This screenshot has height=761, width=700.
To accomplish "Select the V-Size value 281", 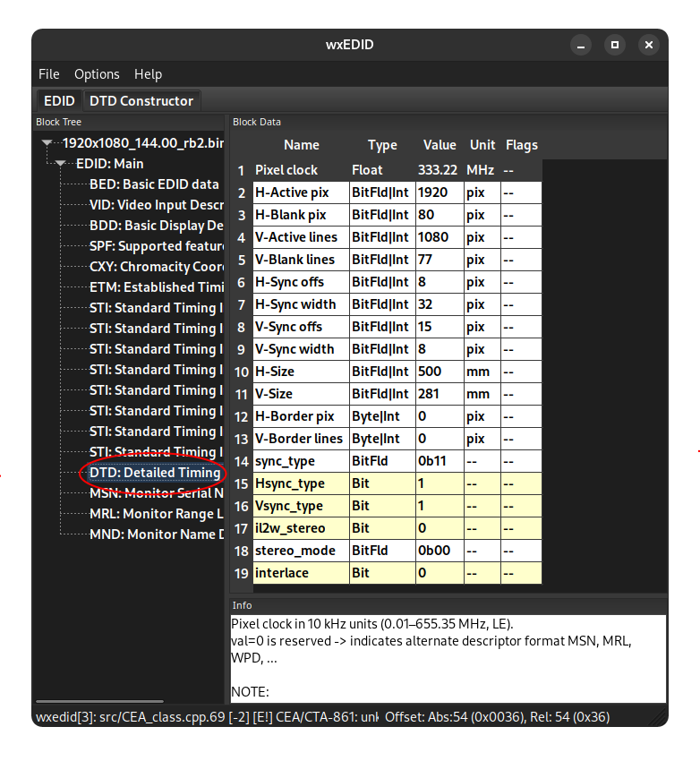I will 440,394.
